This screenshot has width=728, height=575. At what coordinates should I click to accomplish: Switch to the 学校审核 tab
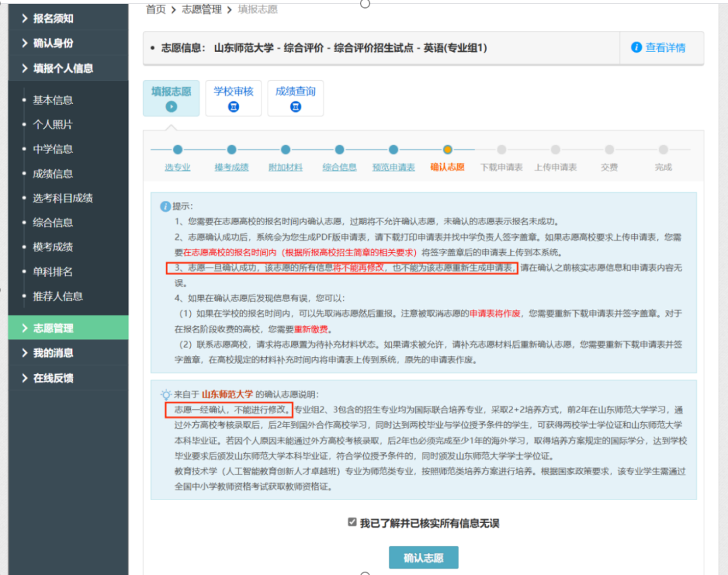click(x=233, y=91)
